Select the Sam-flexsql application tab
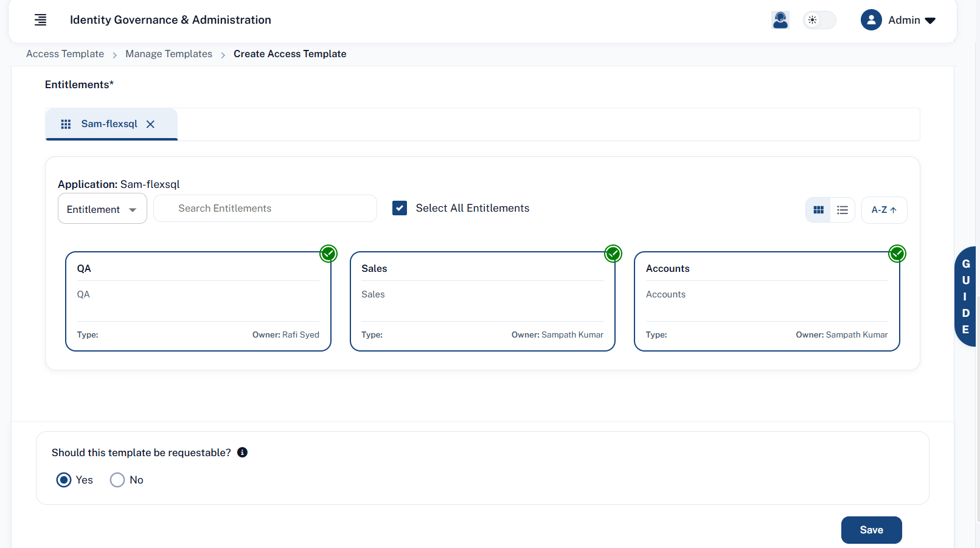Image resolution: width=980 pixels, height=548 pixels. tap(111, 124)
